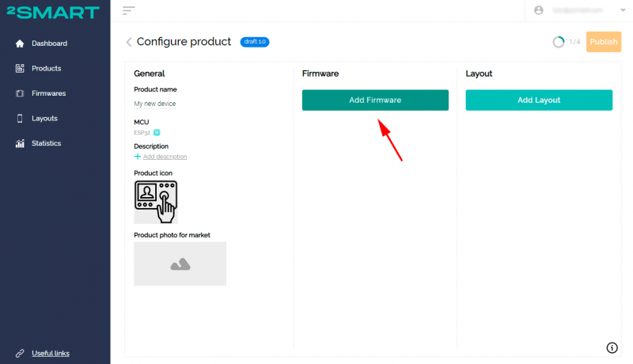
Task: Click the Firmwares chip icon
Action: click(20, 93)
